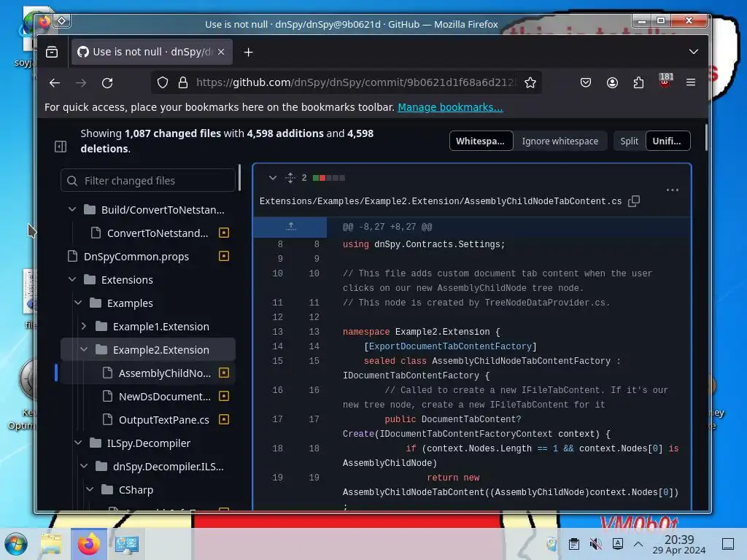Click ExportDocumentTabContentFactory in the code
The height and width of the screenshot is (560, 747).
click(x=450, y=346)
